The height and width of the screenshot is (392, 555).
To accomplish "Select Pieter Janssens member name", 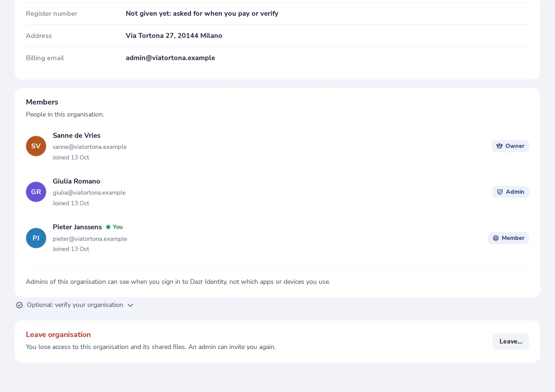I will coord(77,227).
